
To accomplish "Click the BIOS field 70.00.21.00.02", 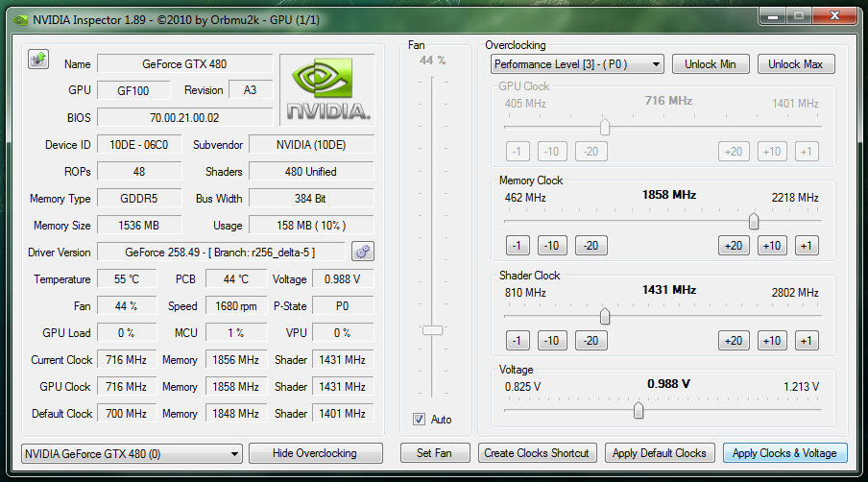I will click(x=185, y=118).
